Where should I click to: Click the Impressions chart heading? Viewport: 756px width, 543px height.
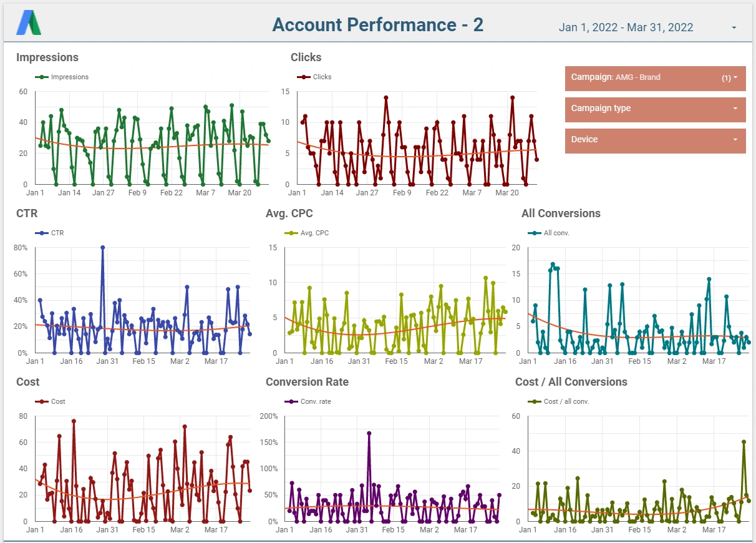click(47, 57)
